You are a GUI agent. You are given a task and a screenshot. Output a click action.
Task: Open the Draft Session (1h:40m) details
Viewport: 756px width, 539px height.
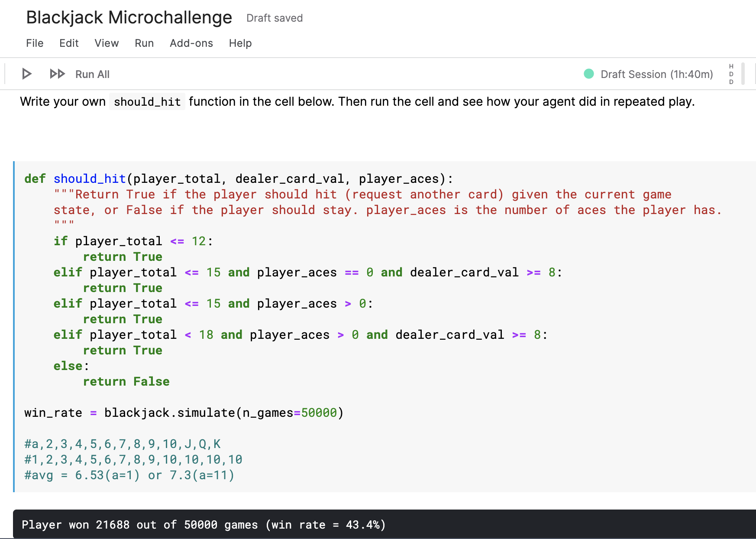(x=656, y=75)
